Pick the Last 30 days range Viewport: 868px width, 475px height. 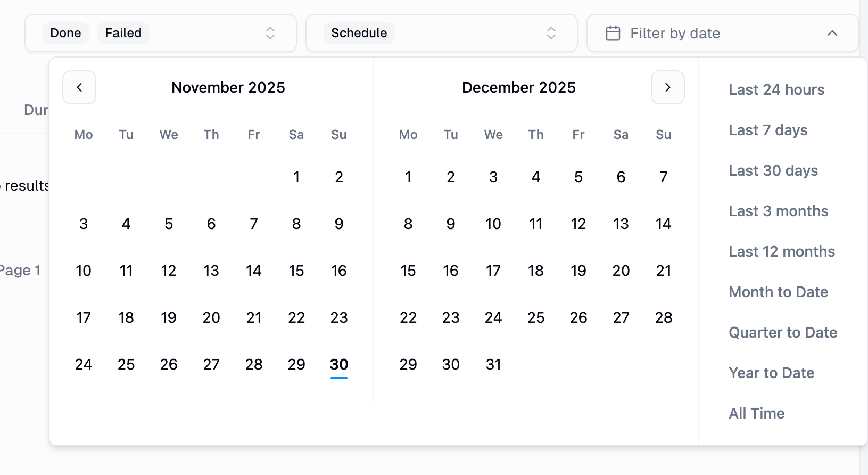[x=773, y=170]
